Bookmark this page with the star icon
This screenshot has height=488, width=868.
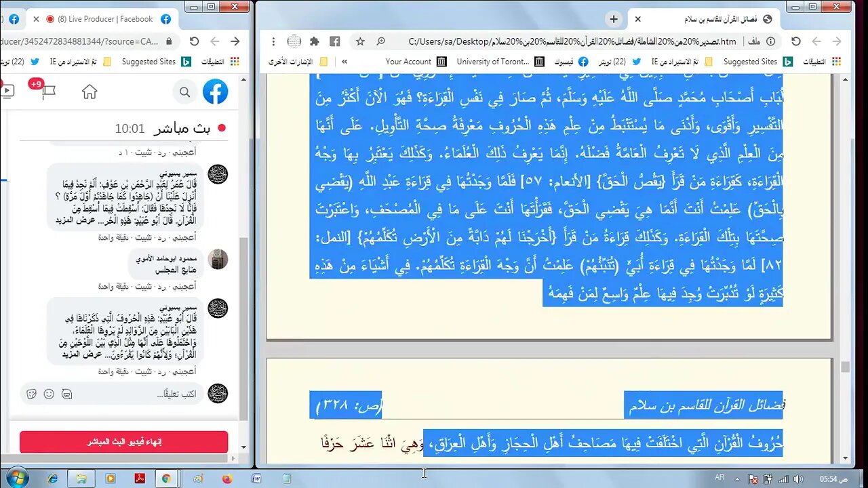(360, 41)
